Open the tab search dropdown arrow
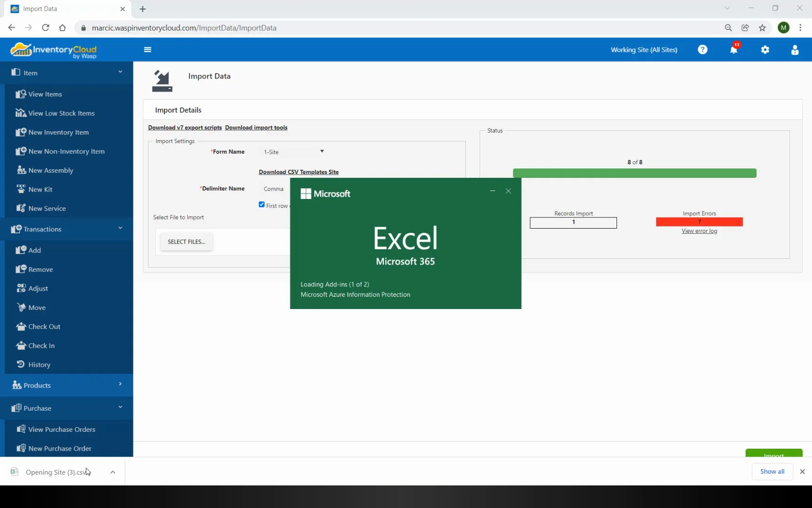The image size is (812, 508). coord(727,8)
